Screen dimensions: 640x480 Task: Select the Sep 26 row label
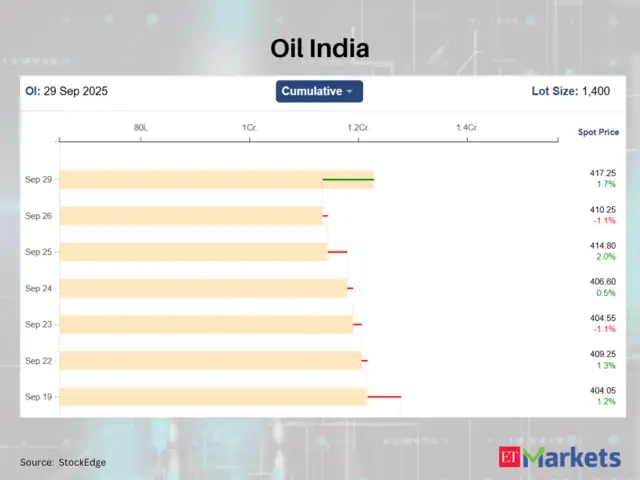pos(39,216)
